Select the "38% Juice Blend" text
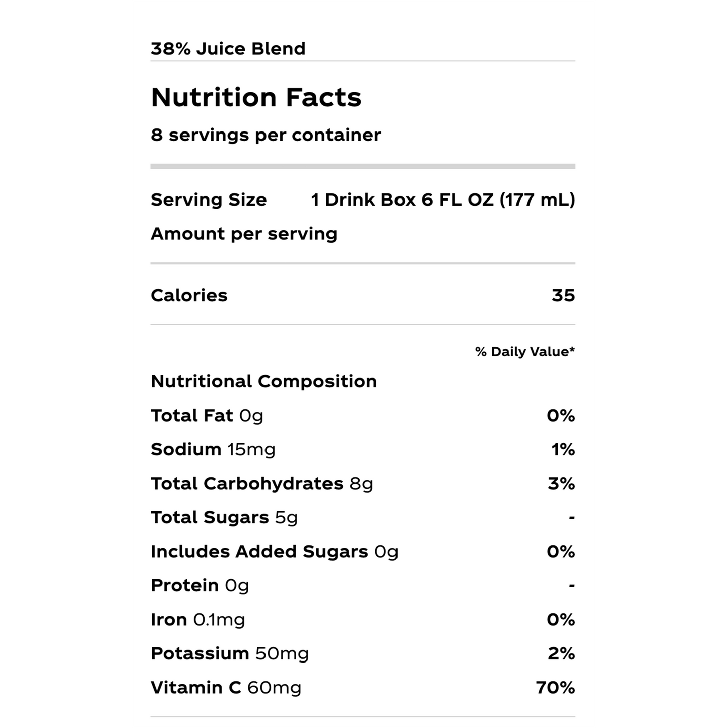Image resolution: width=728 pixels, height=728 pixels. click(x=228, y=49)
